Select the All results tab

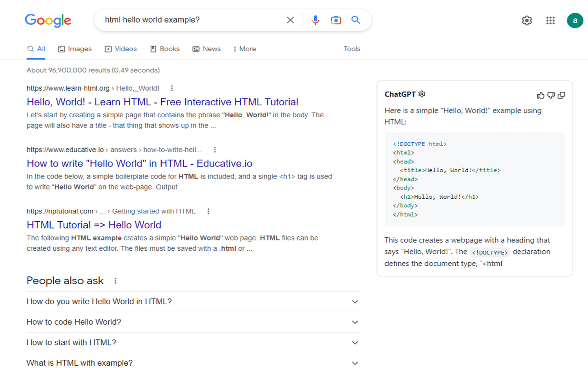tap(36, 49)
